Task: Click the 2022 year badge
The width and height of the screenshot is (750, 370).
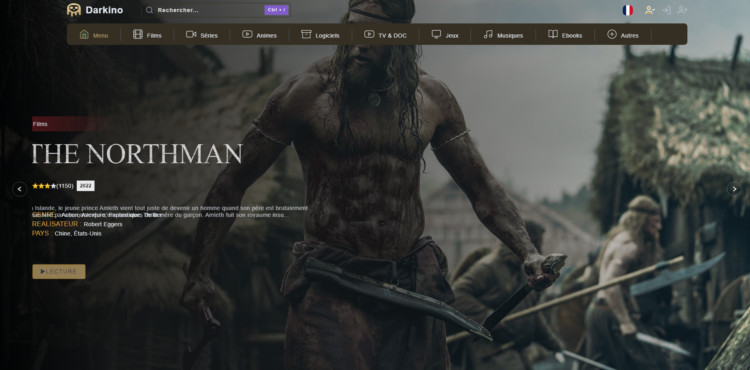Action: click(x=86, y=186)
